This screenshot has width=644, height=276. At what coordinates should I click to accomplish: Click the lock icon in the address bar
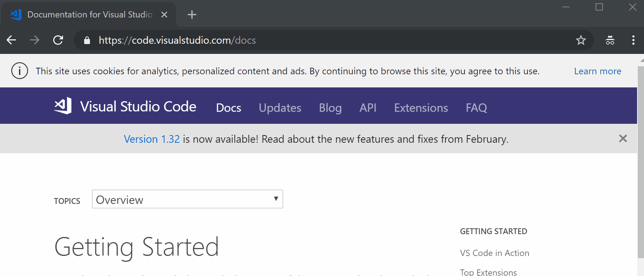[x=87, y=40]
